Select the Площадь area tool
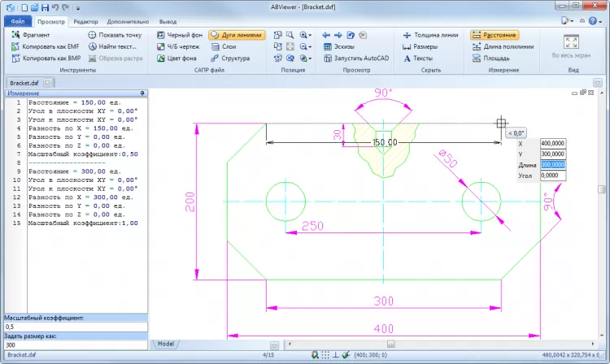The height and width of the screenshot is (364, 610). tap(491, 58)
